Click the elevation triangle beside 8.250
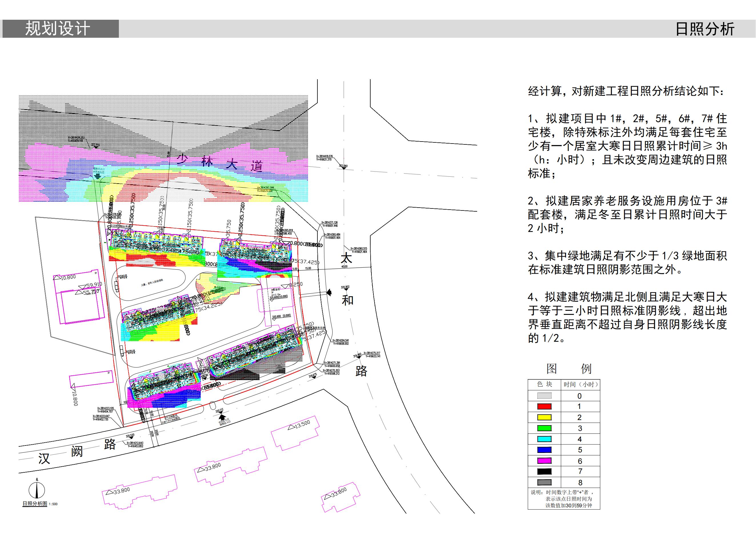The image size is (756, 535). click(285, 286)
